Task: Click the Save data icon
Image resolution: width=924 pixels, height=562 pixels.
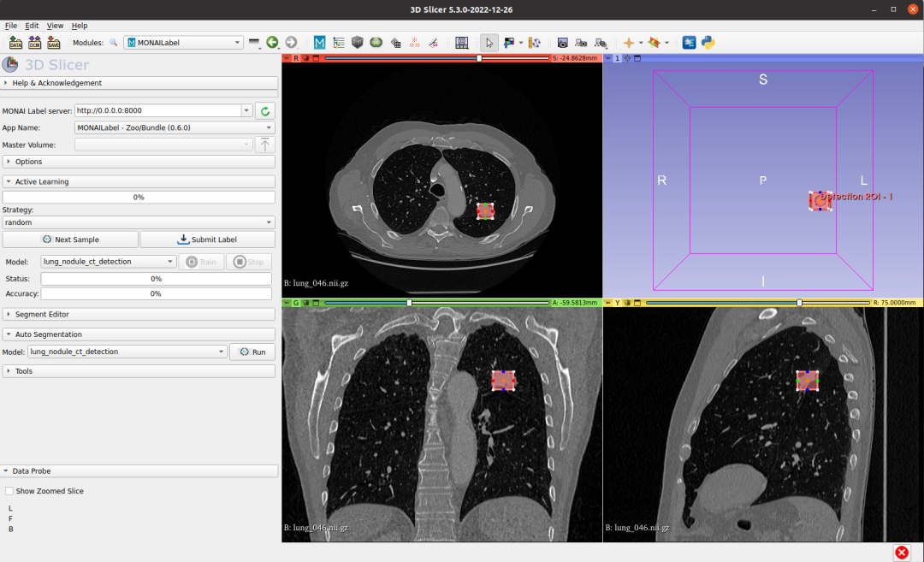Action: [54, 43]
